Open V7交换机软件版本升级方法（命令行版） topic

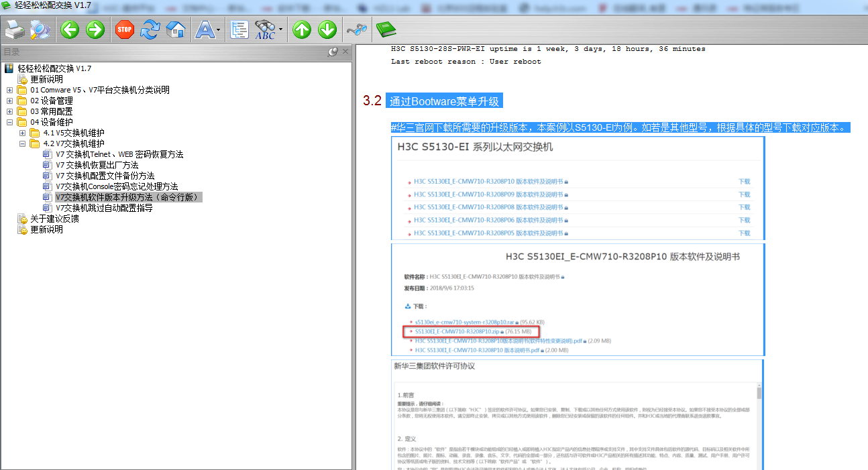[128, 197]
